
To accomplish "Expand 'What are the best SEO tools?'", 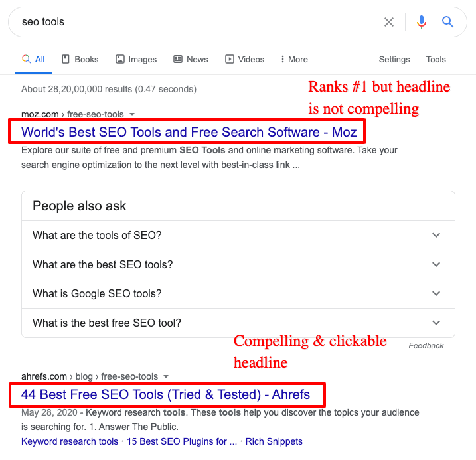I will pos(238,264).
